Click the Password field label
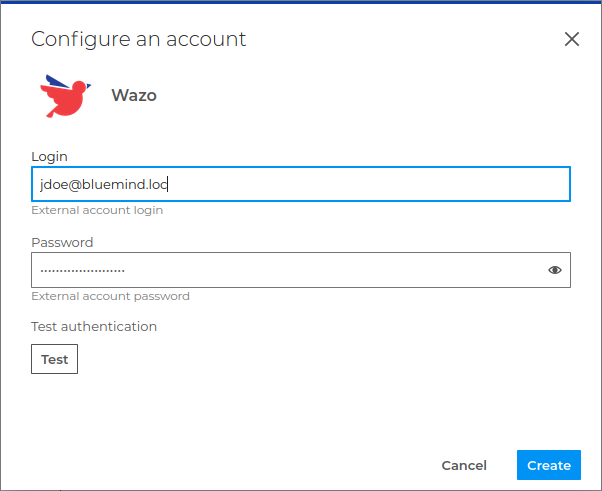This screenshot has width=602, height=491. click(x=62, y=242)
